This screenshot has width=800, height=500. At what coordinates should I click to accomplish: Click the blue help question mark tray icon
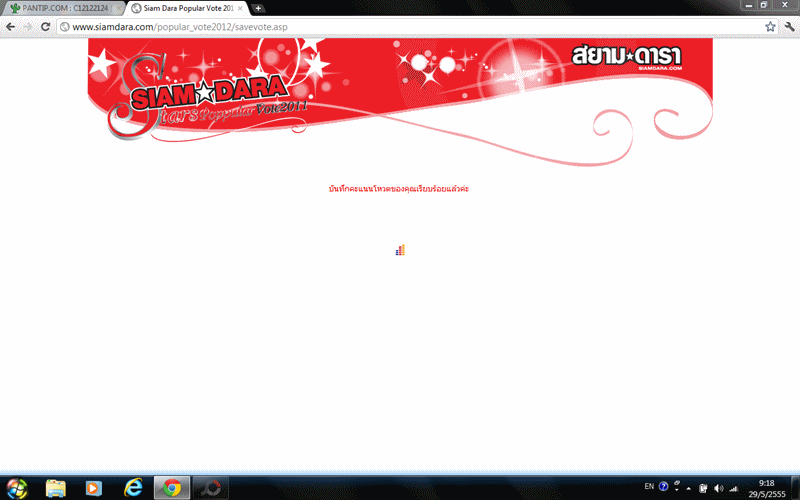(x=663, y=486)
